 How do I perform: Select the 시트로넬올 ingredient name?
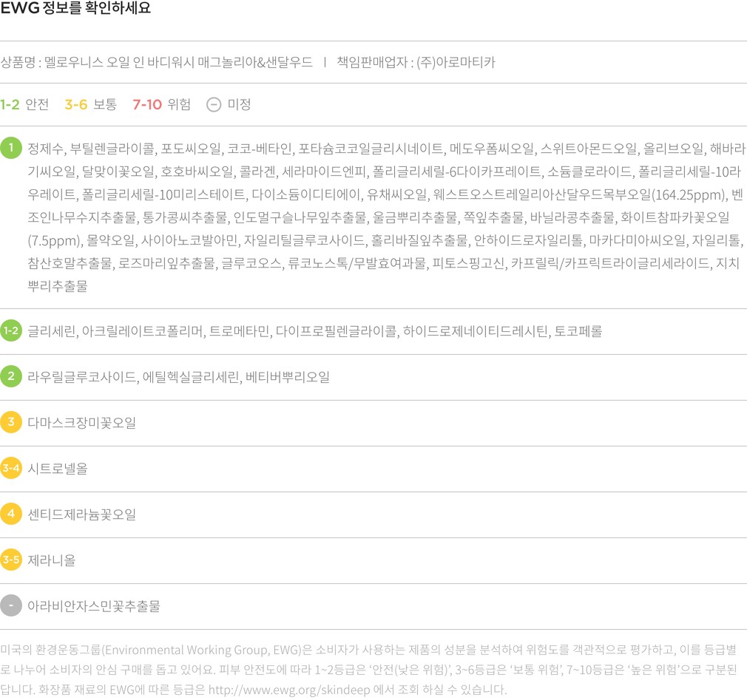coord(58,469)
